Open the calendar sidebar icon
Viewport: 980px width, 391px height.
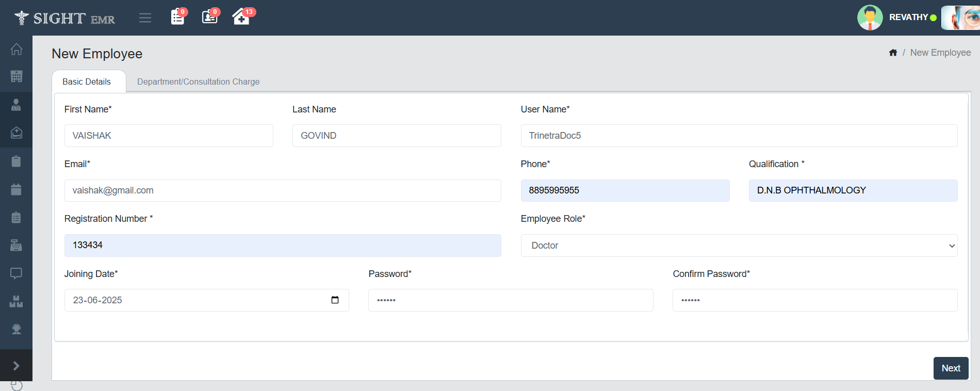pos(17,189)
